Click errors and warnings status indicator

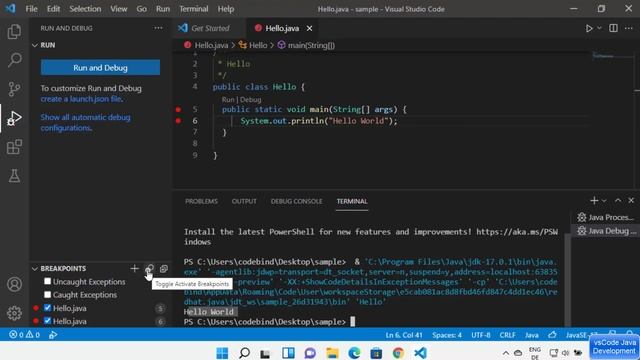pyautogui.click(x=24, y=335)
